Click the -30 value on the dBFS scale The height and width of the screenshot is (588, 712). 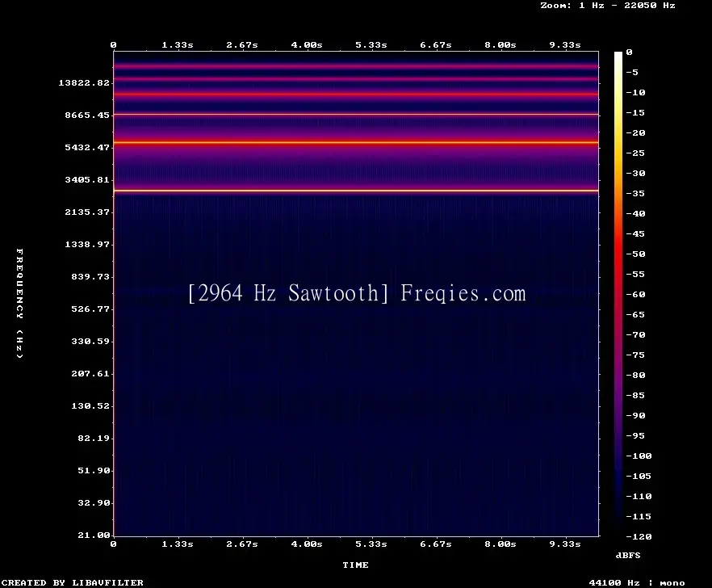click(x=635, y=173)
